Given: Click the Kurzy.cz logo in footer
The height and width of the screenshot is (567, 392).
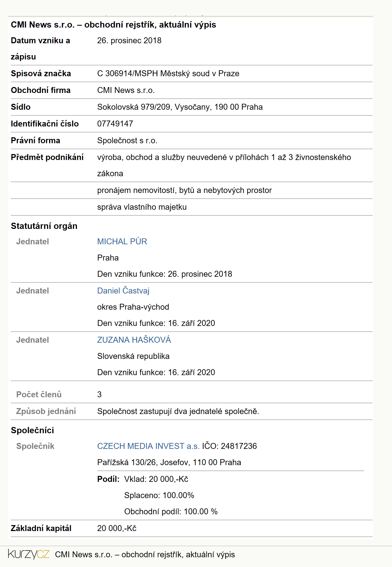Looking at the screenshot, I should tap(29, 554).
